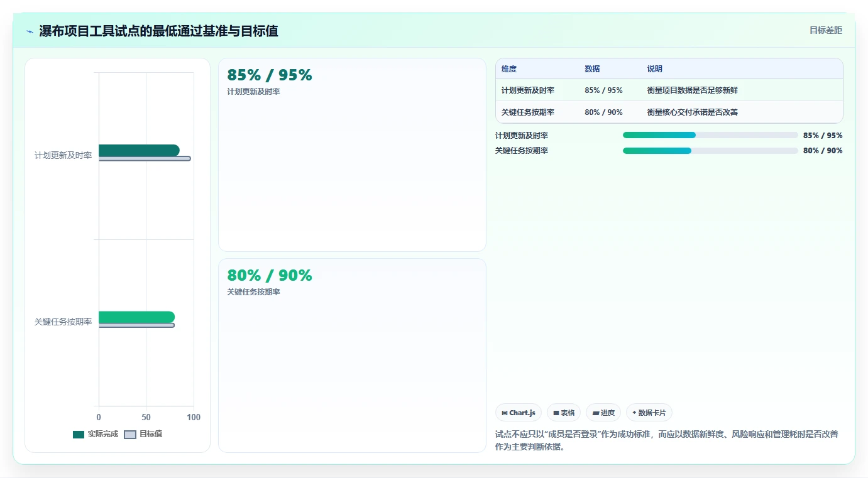Click the 数据 table column header

(x=592, y=69)
